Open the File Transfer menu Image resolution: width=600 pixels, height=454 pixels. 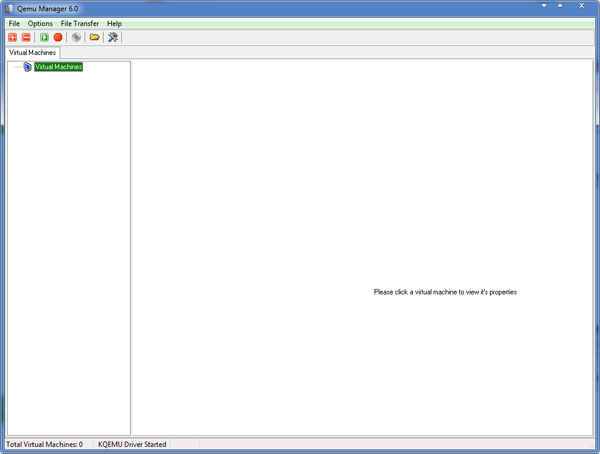click(80, 24)
